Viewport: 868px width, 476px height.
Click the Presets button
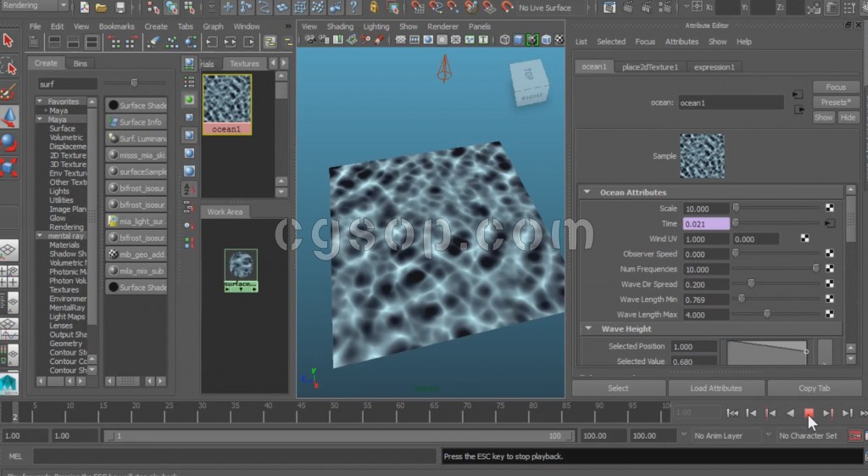tap(835, 102)
